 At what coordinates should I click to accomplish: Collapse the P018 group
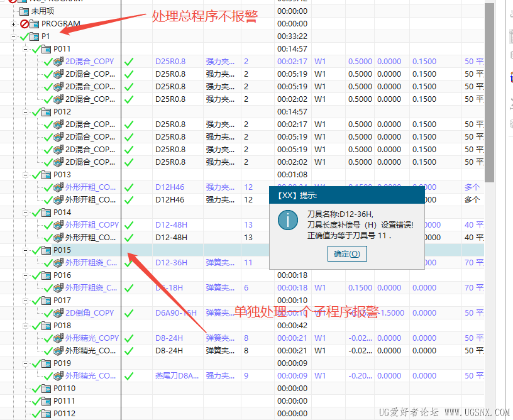click(25, 326)
